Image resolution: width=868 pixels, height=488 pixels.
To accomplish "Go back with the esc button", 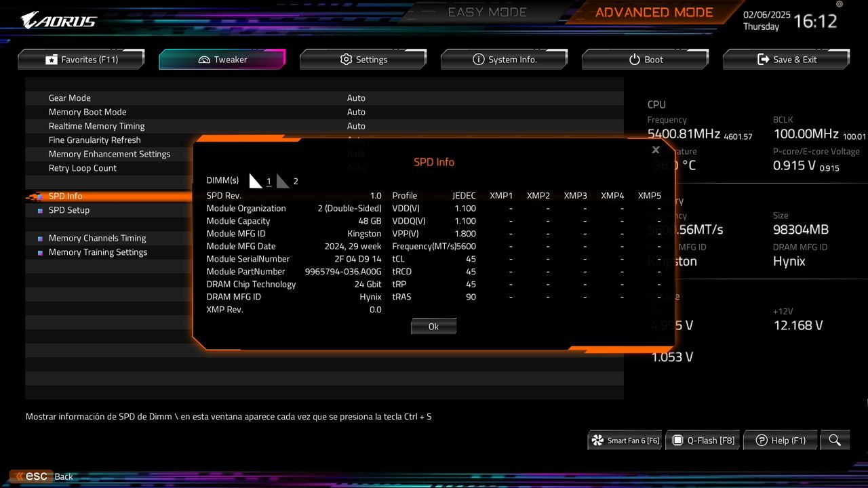I will (x=31, y=476).
